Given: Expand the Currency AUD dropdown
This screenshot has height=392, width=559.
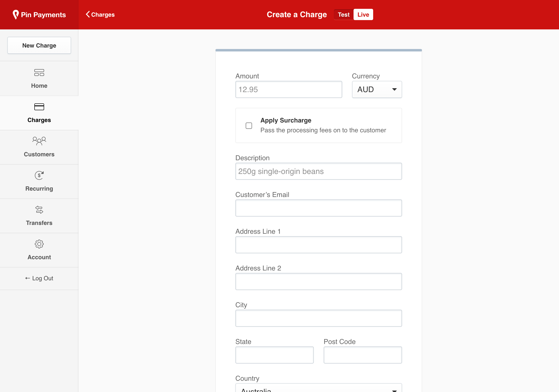Looking at the screenshot, I should pyautogui.click(x=376, y=89).
